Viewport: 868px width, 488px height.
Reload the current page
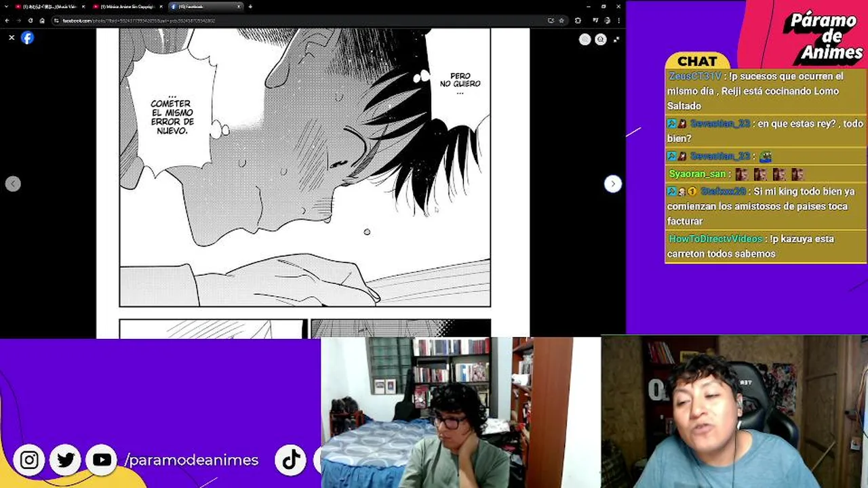31,20
